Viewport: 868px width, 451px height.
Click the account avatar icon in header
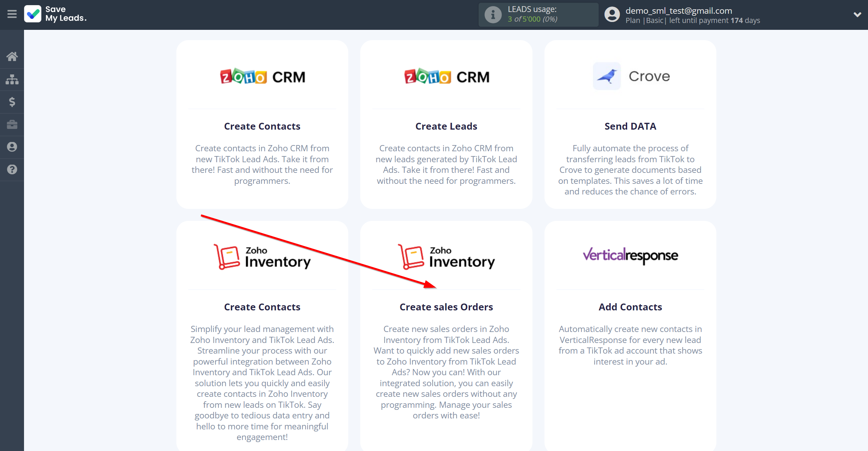612,15
